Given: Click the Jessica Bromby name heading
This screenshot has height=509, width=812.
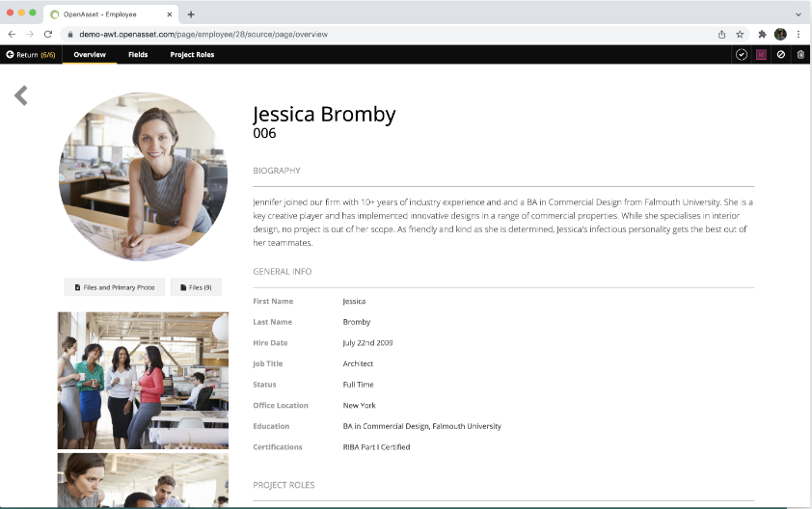Looking at the screenshot, I should click(324, 115).
